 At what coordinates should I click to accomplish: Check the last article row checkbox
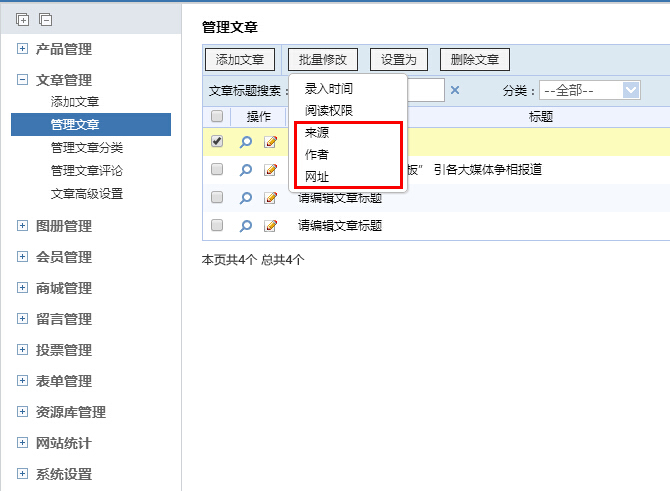click(x=217, y=226)
